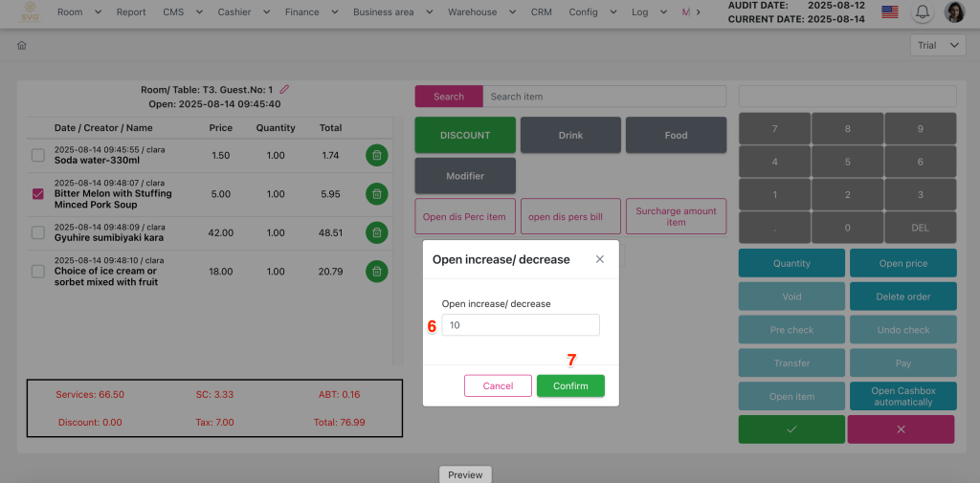Image resolution: width=980 pixels, height=483 pixels.
Task: Select the Choice of ice cream checkbox
Action: click(x=38, y=272)
